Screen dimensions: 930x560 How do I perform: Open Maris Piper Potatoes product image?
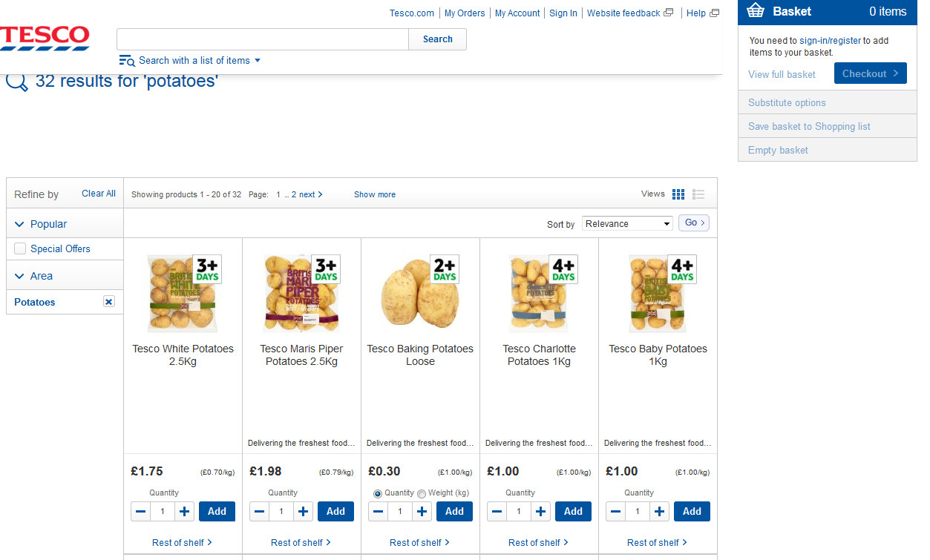point(301,293)
